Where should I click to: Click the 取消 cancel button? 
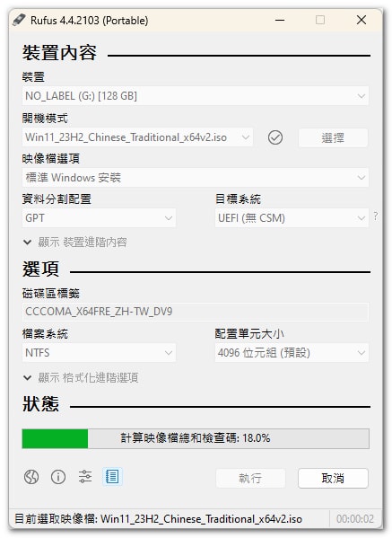click(333, 478)
